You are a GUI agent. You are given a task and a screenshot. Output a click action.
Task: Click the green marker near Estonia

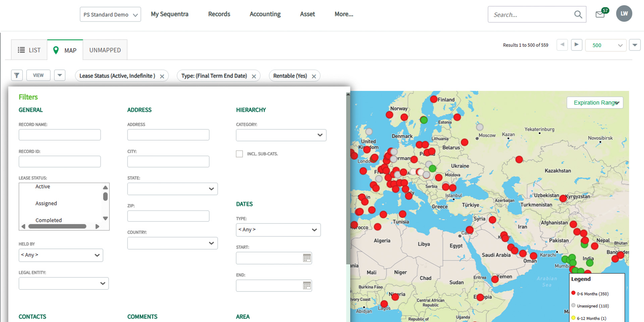tap(424, 120)
